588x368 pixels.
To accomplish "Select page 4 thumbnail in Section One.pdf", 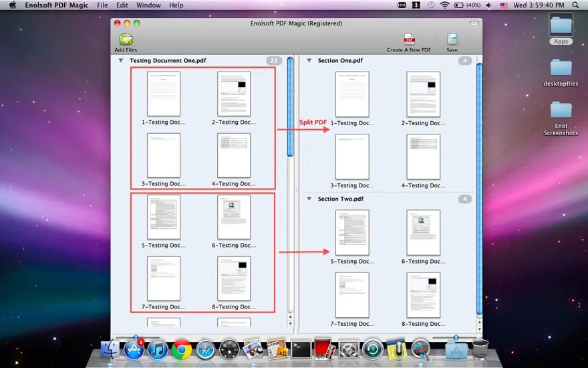I will pos(424,157).
